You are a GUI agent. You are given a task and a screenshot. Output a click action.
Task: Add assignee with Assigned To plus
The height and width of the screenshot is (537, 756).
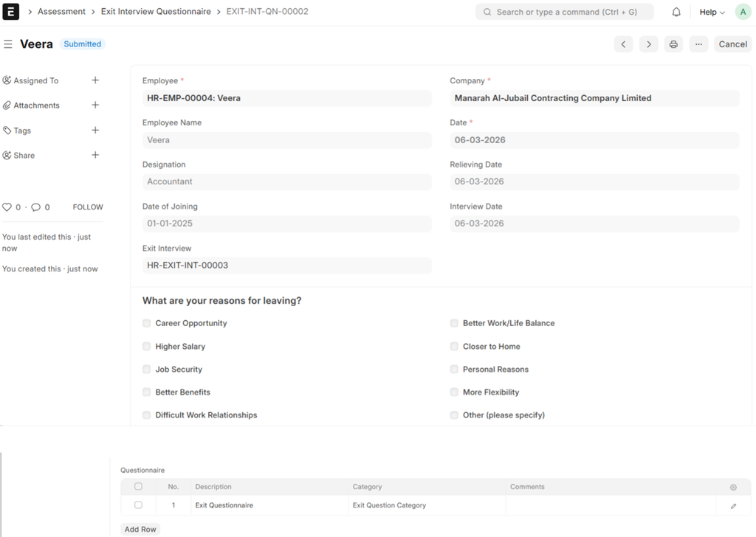pos(95,80)
